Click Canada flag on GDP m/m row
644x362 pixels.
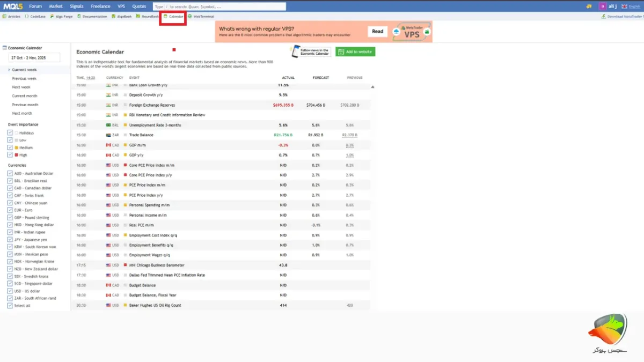click(108, 145)
